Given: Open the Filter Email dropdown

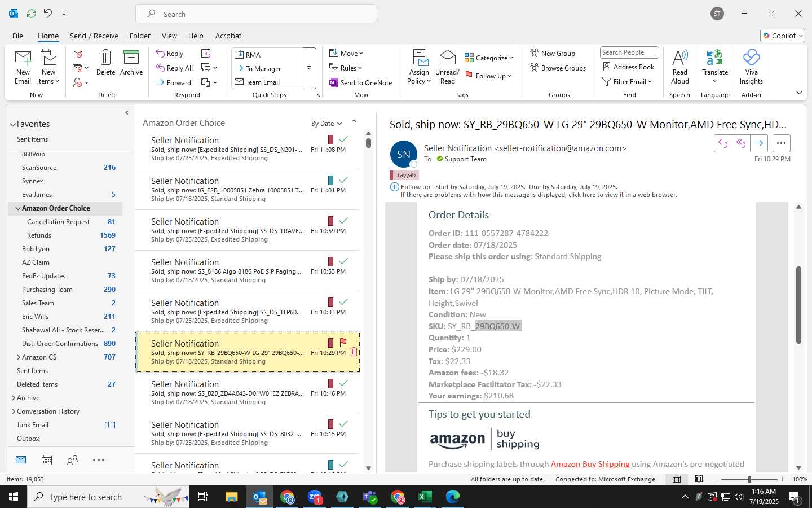Looking at the screenshot, I should [x=627, y=81].
